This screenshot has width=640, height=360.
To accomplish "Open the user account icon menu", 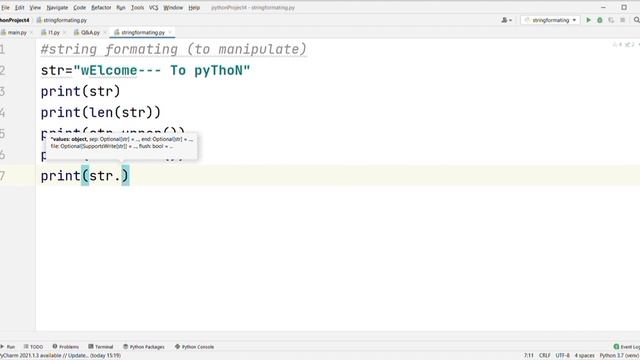I will click(507, 20).
